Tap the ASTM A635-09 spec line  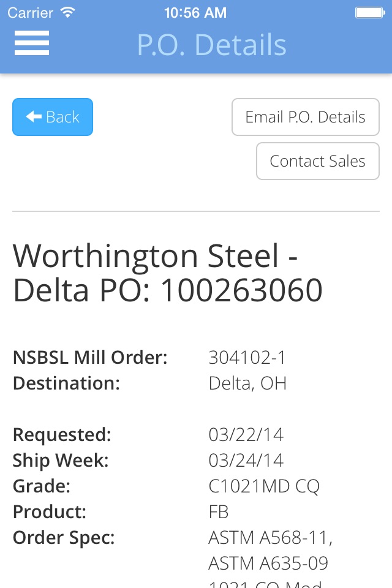point(268,563)
